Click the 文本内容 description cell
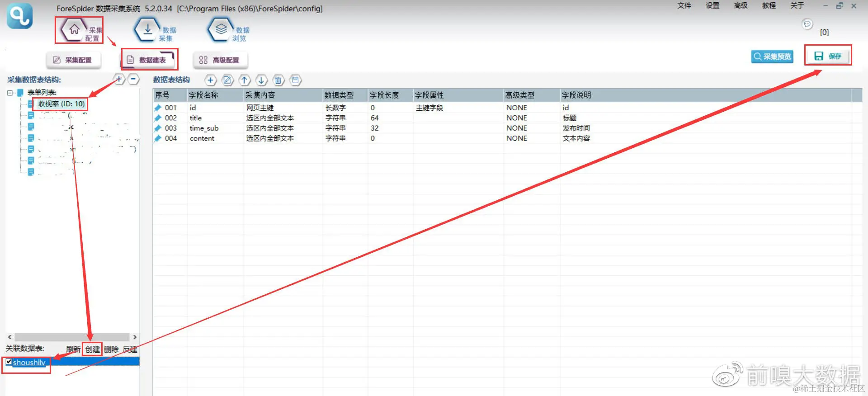Viewport: 868px width, 396px height. (576, 138)
